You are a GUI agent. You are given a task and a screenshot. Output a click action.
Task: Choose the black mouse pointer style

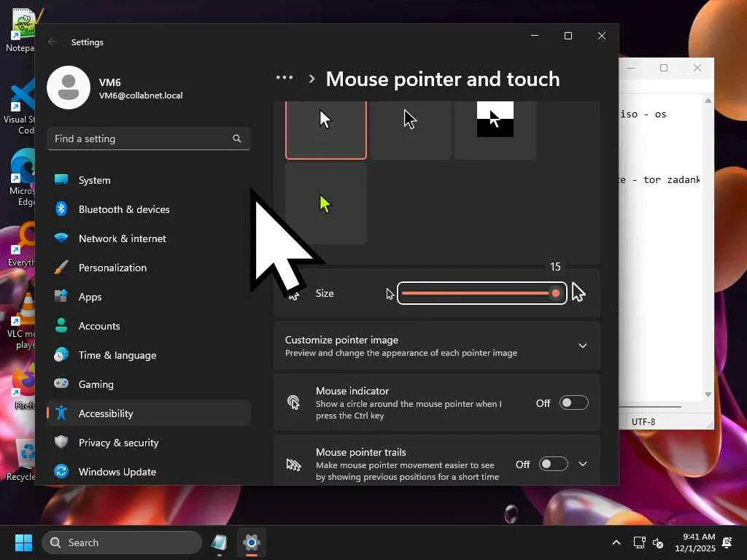point(411,129)
